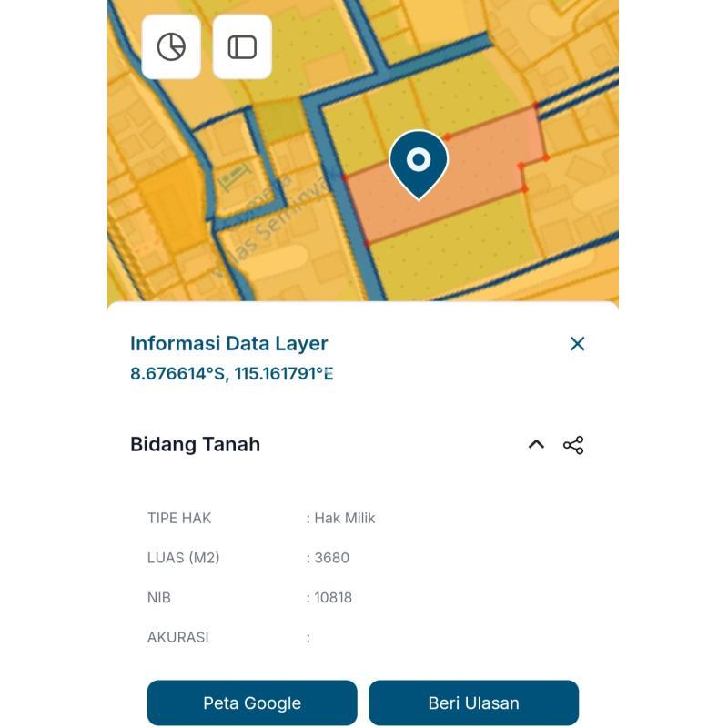Click the land area value 3680
This screenshot has width=728, height=728.
[x=331, y=558]
